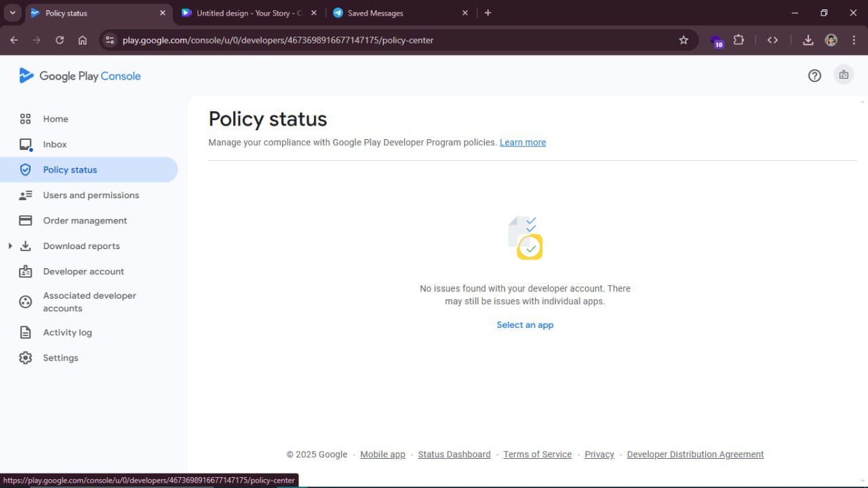The image size is (868, 488).
Task: Reload the page
Action: [x=60, y=40]
